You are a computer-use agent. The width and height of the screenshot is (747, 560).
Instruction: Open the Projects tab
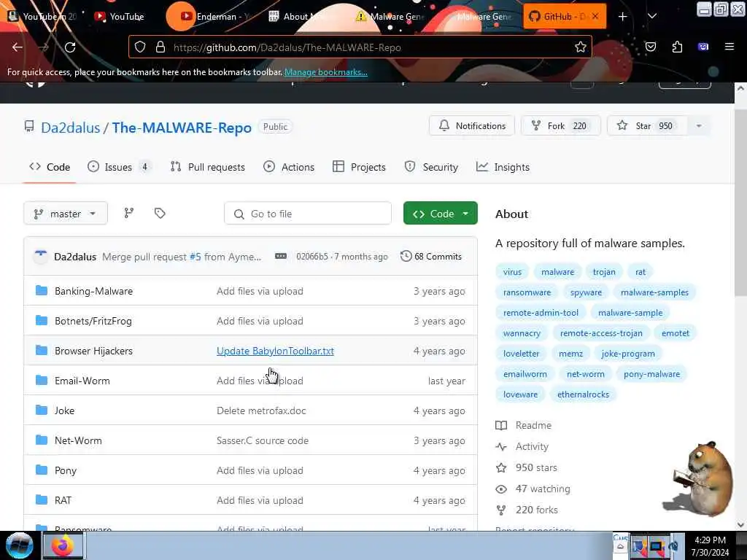pos(359,167)
